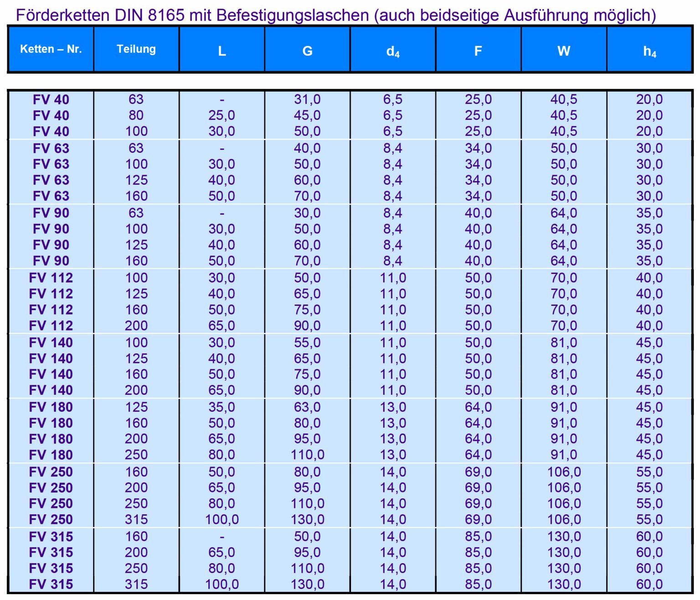This screenshot has width=700, height=600.
Task: Select the 'h4' column header
Action: [649, 51]
